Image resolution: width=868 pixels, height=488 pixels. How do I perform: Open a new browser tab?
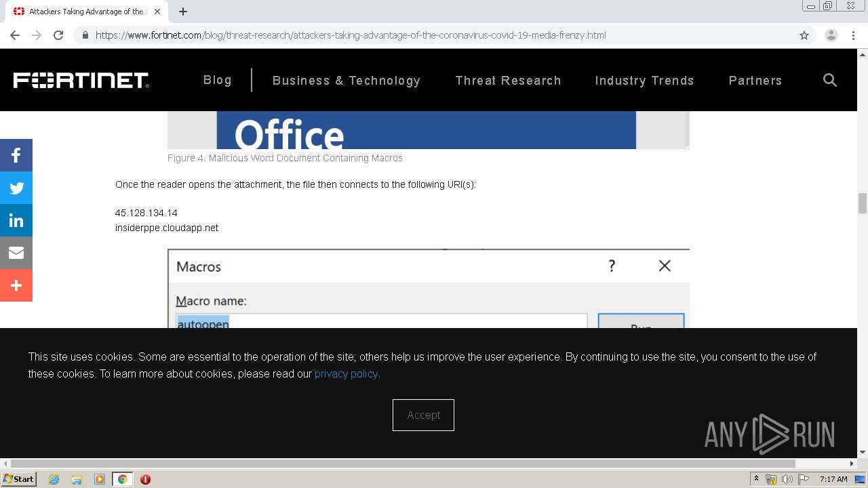(183, 12)
